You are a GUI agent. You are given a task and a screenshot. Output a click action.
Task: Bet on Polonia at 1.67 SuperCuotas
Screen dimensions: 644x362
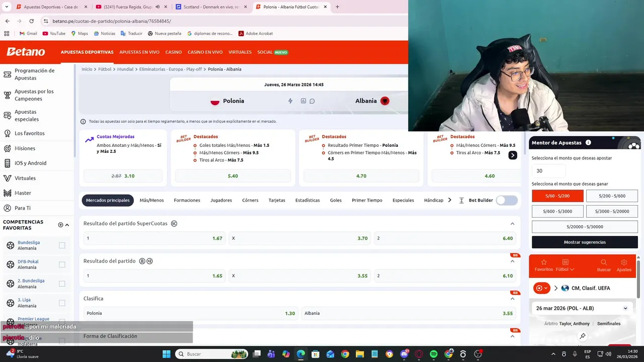(154, 238)
